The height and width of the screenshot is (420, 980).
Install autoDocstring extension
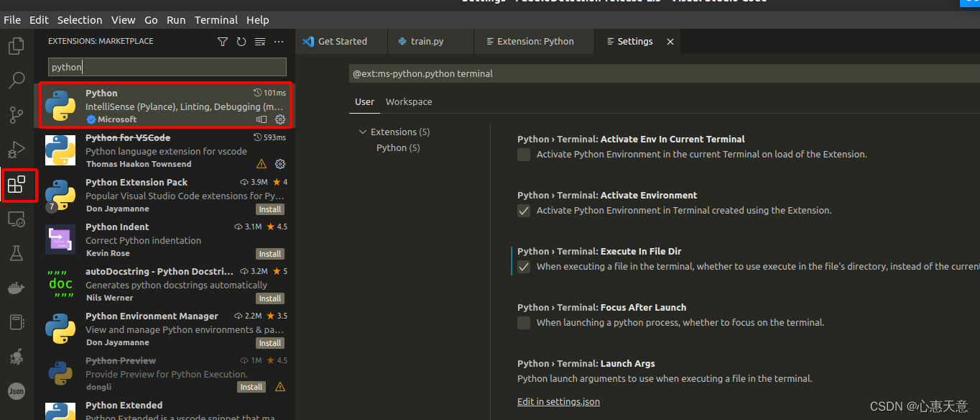270,298
